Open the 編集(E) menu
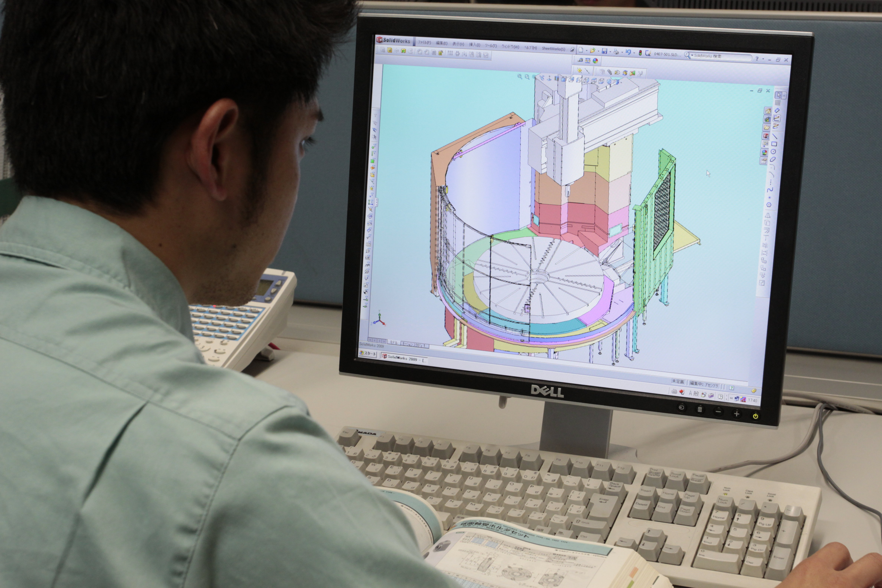 (441, 43)
